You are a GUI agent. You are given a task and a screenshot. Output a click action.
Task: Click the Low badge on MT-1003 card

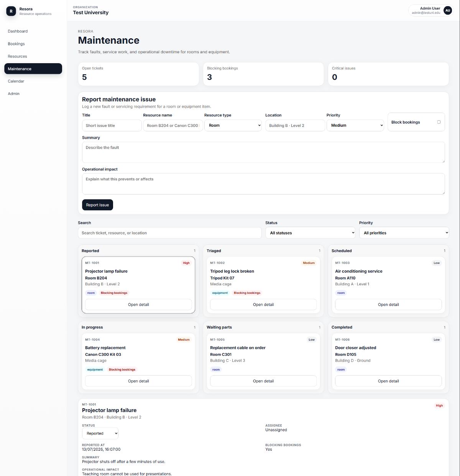437,263
